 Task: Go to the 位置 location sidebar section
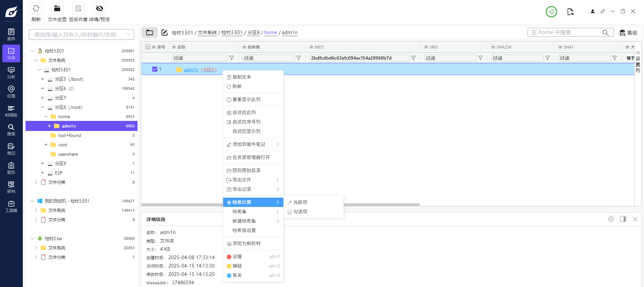[x=11, y=91]
